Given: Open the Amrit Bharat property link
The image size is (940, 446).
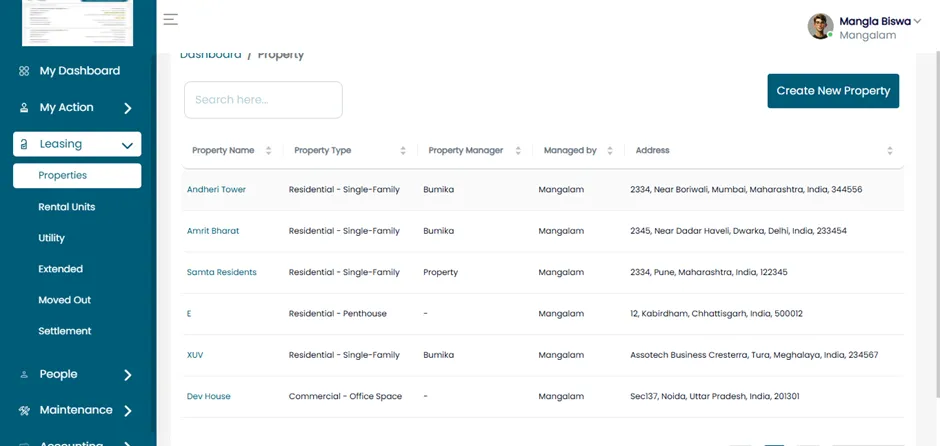Looking at the screenshot, I should (213, 231).
